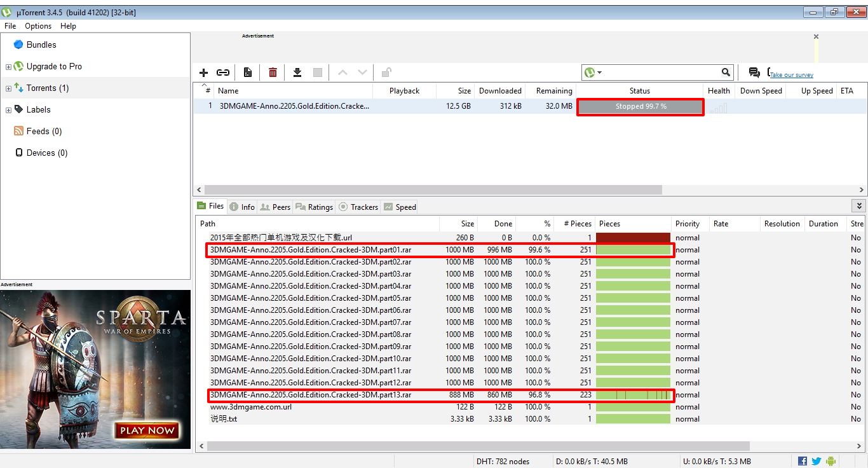Click the Stopped 99.7% progress bar

coord(640,107)
